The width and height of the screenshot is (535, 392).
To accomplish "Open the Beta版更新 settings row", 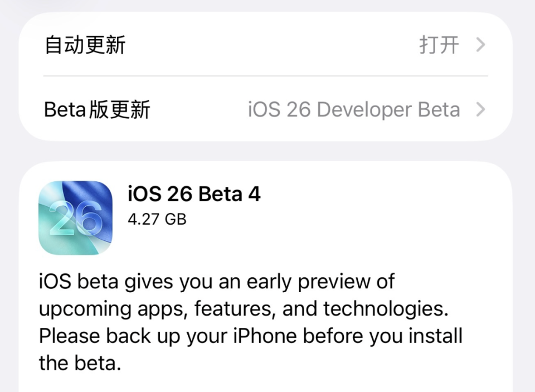I will pos(265,109).
